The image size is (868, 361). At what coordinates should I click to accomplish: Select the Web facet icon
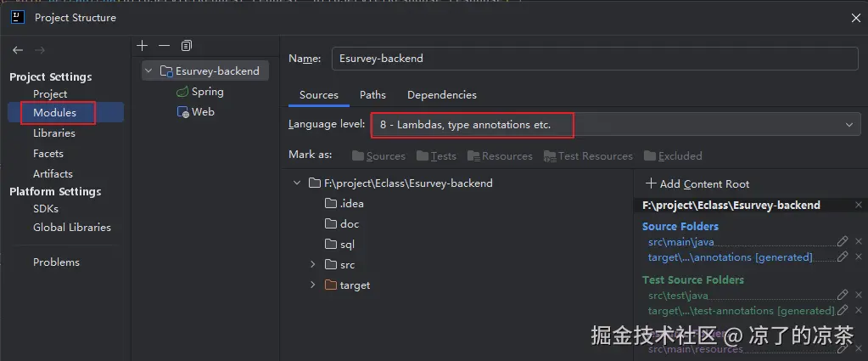(182, 112)
